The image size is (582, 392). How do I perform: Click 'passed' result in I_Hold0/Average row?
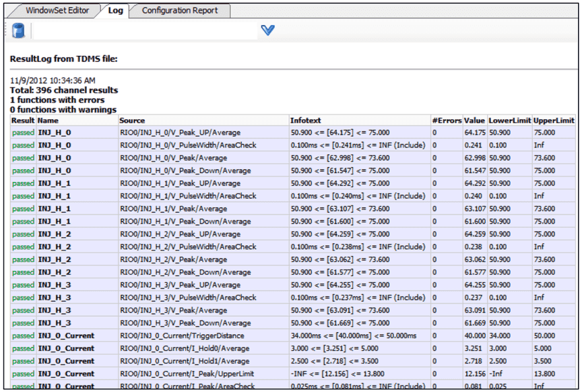pyautogui.click(x=23, y=349)
